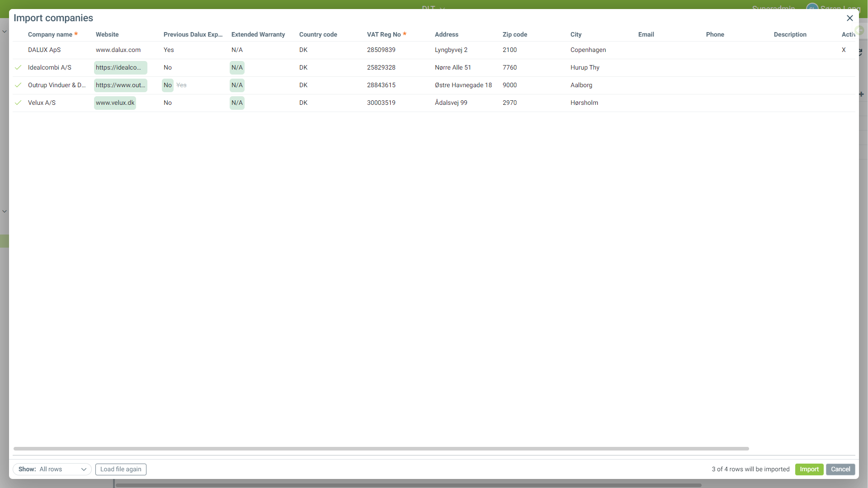Click the Description column header
The width and height of the screenshot is (868, 488).
pyautogui.click(x=790, y=34)
